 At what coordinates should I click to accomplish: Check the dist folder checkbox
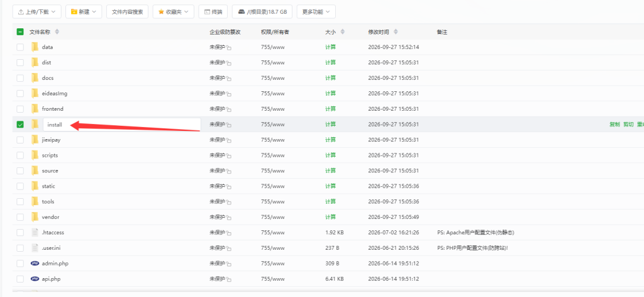pos(20,62)
